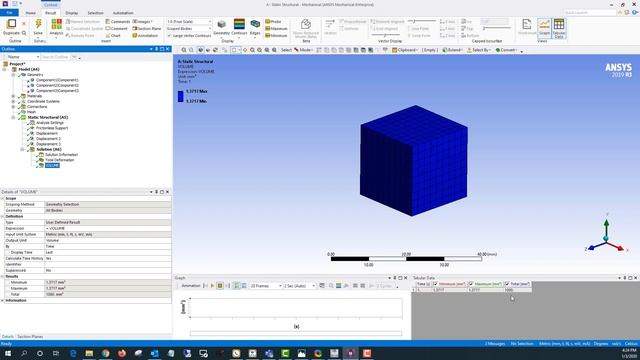This screenshot has height=360, width=640.
Task: Open the File menu tab
Action: tap(9, 13)
